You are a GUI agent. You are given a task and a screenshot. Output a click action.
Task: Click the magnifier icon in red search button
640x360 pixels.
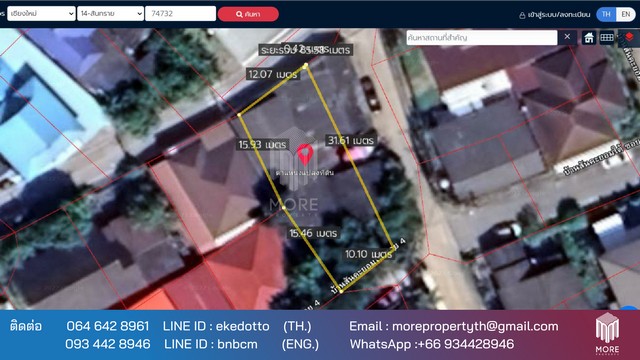tap(239, 14)
